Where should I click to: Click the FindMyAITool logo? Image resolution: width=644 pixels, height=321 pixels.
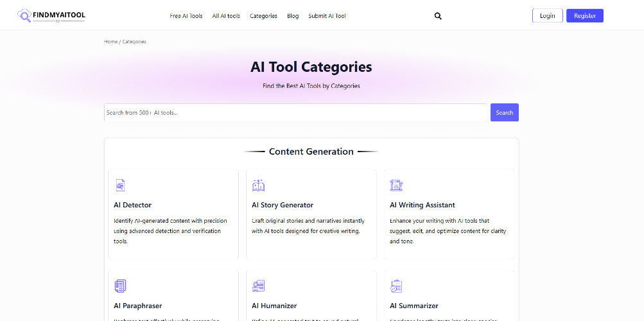tap(51, 15)
